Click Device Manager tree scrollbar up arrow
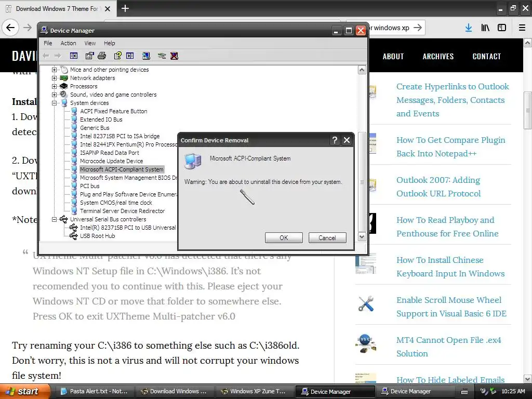The image size is (532, 399). point(362,70)
